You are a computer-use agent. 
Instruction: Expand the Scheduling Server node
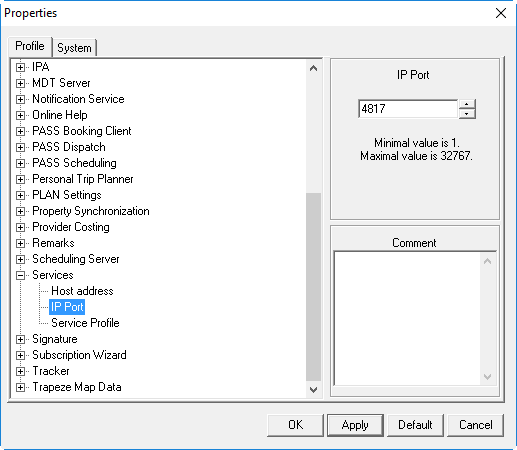click(20, 259)
